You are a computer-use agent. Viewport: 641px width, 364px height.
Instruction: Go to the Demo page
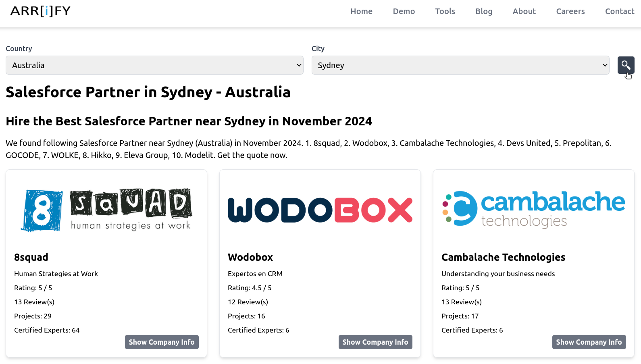click(x=404, y=11)
